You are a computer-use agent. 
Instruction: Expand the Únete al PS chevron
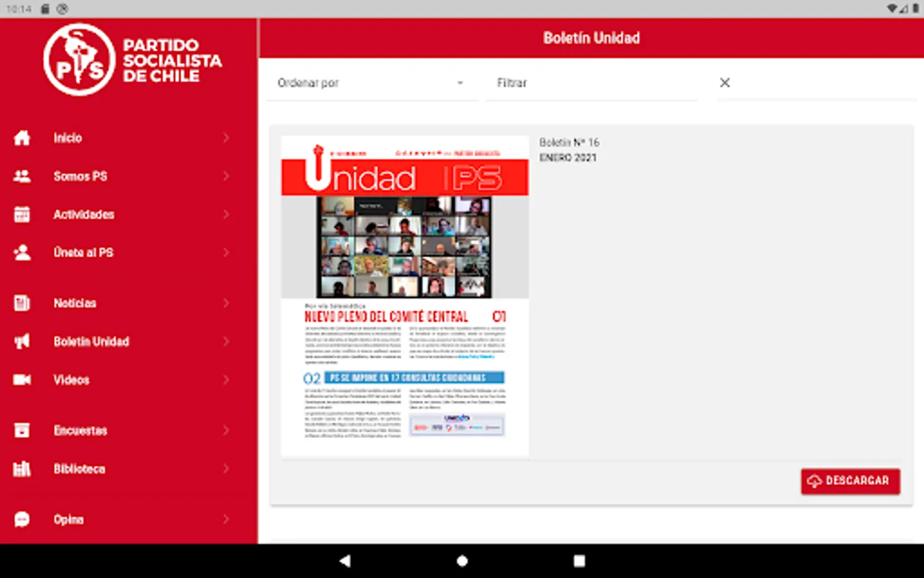[226, 252]
